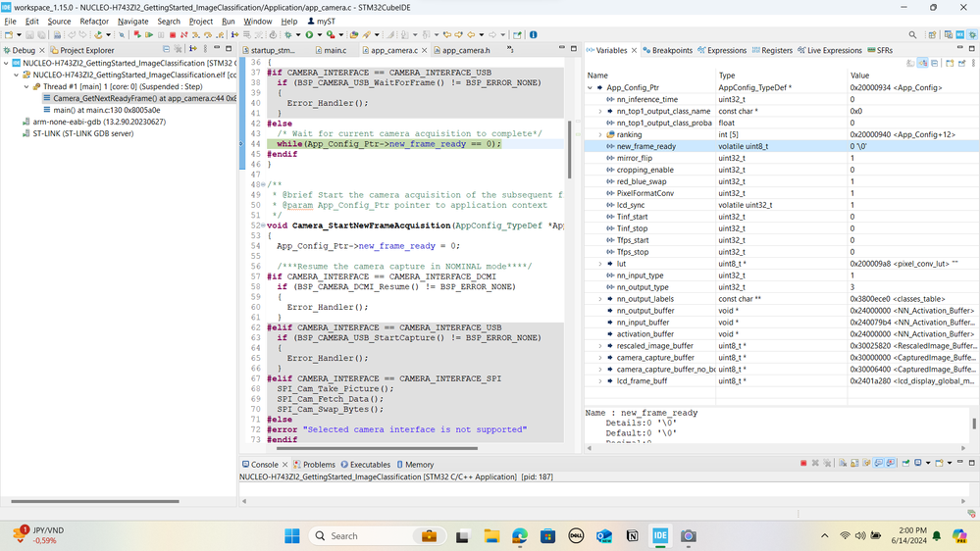
Task: Collapse the App_Config_Ptr variable tree
Action: tap(591, 87)
